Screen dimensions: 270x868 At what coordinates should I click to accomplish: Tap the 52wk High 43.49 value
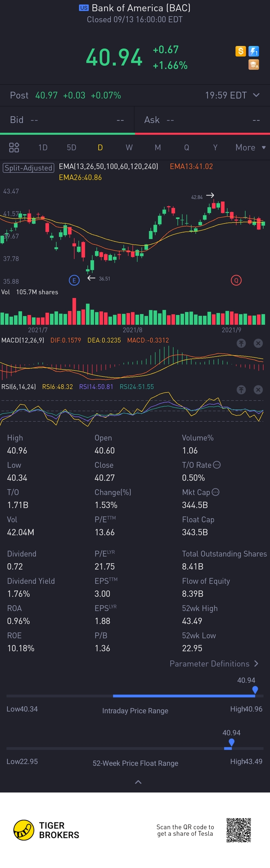(x=192, y=621)
